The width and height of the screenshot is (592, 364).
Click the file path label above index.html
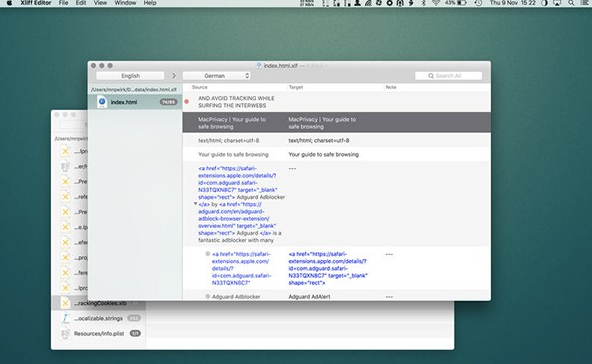[134, 89]
